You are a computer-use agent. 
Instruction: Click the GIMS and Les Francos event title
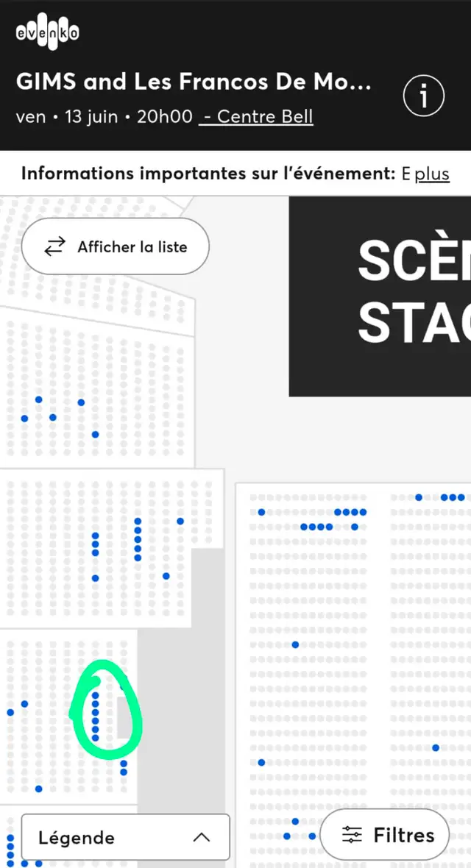(194, 82)
